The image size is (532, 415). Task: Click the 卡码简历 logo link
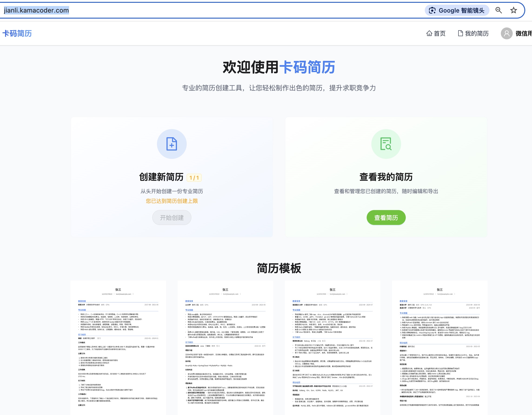(17, 33)
